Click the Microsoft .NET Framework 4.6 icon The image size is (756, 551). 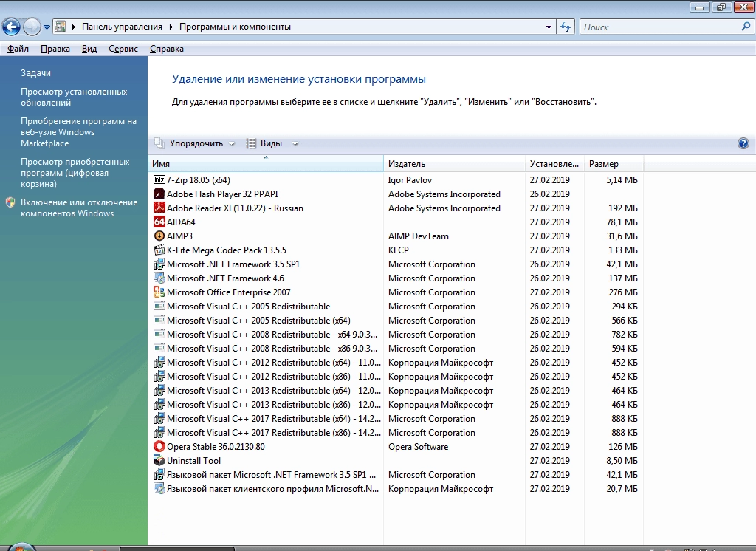click(159, 278)
